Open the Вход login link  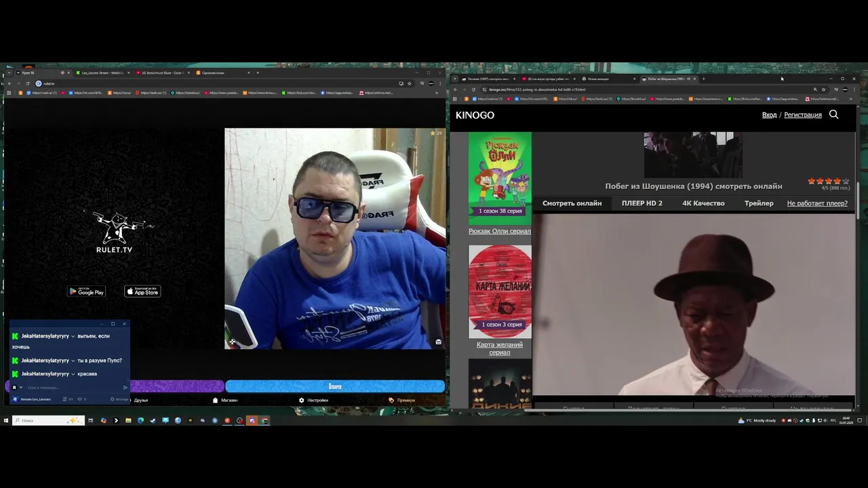(x=769, y=115)
